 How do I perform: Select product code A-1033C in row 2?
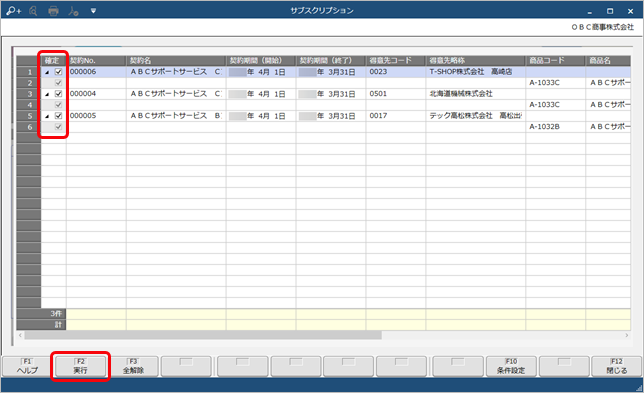(556, 83)
